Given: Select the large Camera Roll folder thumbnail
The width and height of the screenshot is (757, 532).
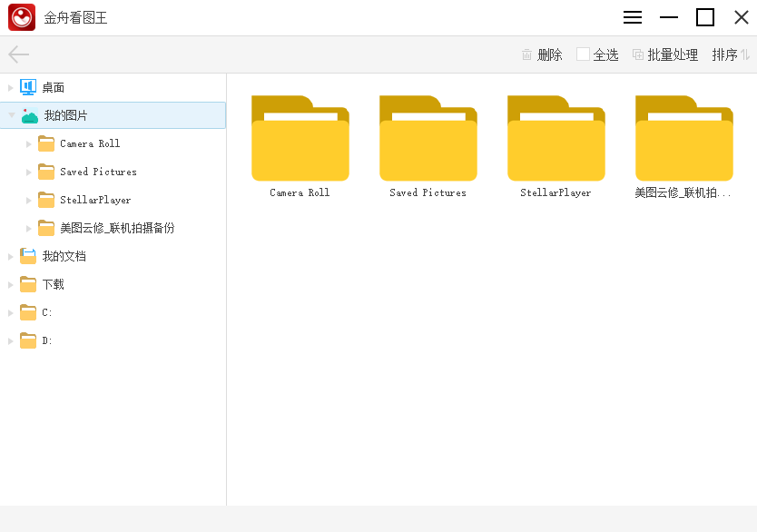Looking at the screenshot, I should tap(300, 138).
